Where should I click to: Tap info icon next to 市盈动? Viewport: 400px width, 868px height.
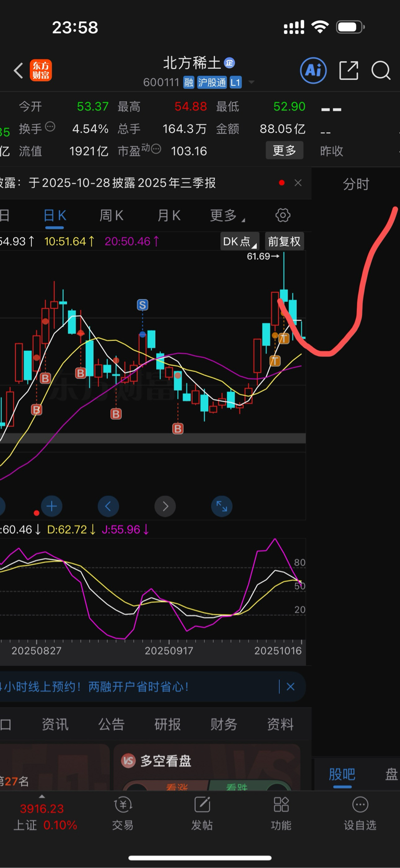point(156,149)
